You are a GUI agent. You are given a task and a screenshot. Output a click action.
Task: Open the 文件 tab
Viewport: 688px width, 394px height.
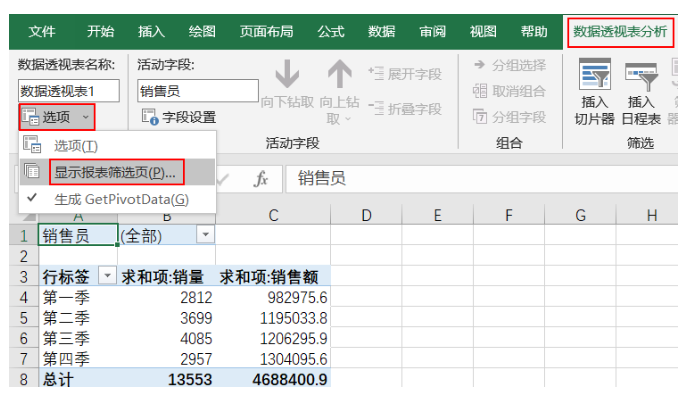click(42, 32)
